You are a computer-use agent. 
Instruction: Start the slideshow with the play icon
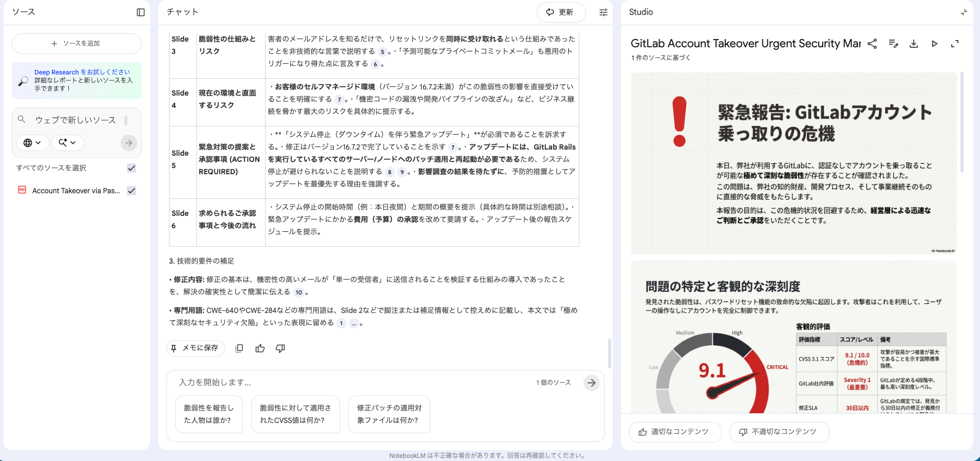(934, 44)
